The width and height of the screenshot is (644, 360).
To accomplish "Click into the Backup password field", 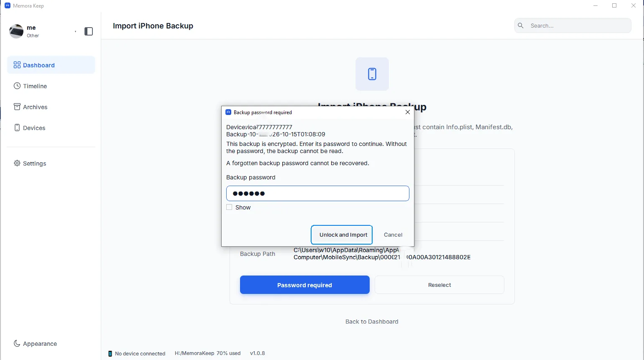I will (x=318, y=193).
